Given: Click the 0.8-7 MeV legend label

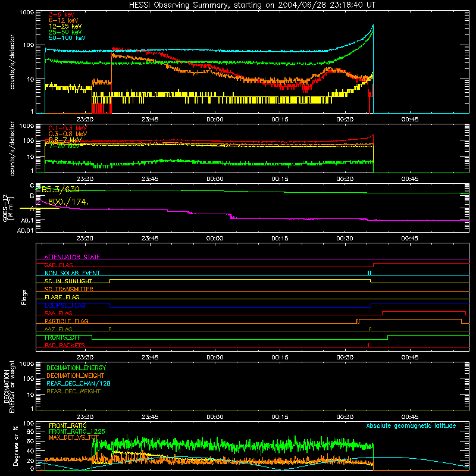Looking at the screenshot, I should (65, 140).
